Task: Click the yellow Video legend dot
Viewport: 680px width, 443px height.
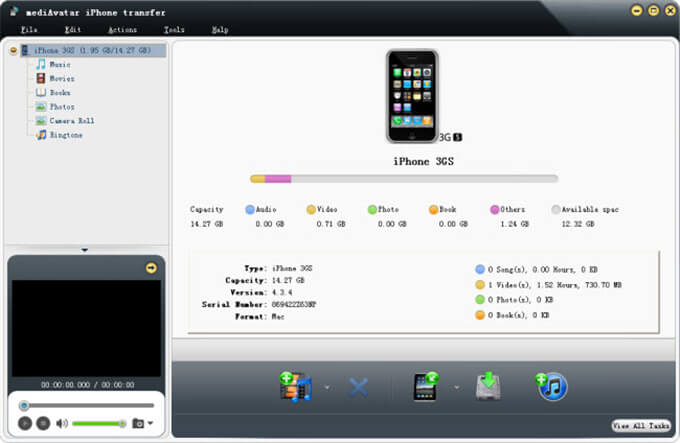Action: [311, 210]
